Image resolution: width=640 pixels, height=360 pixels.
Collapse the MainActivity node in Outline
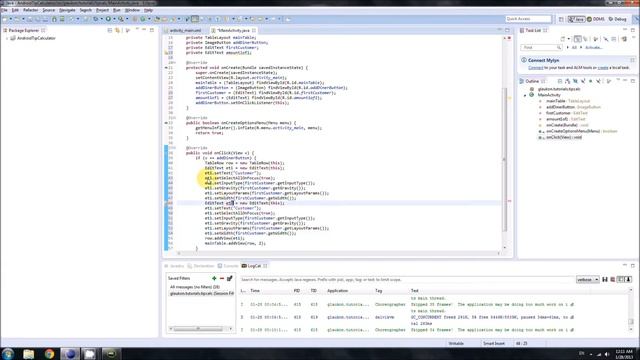[x=525, y=95]
